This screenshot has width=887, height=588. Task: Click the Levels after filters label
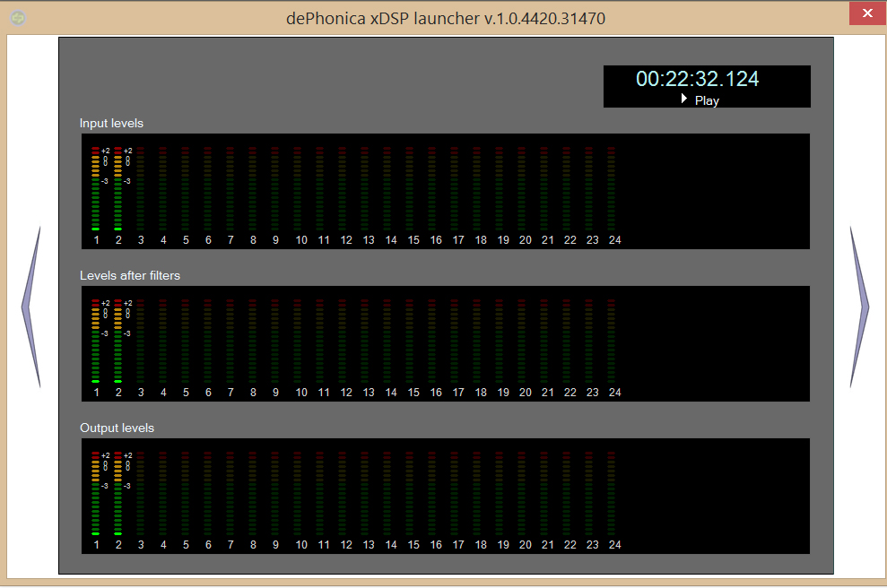[129, 275]
